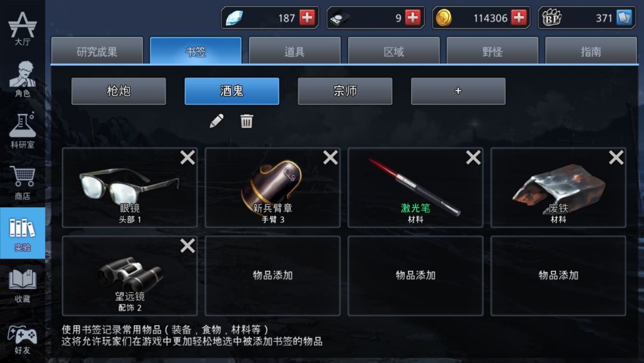
Task: Remove 眼镜 glasses from bookmark
Action: pos(188,158)
